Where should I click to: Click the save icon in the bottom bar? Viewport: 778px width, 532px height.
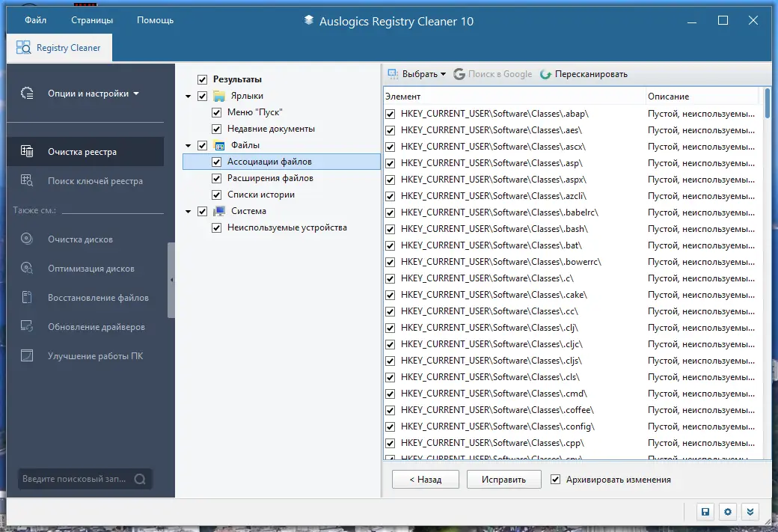(705, 512)
